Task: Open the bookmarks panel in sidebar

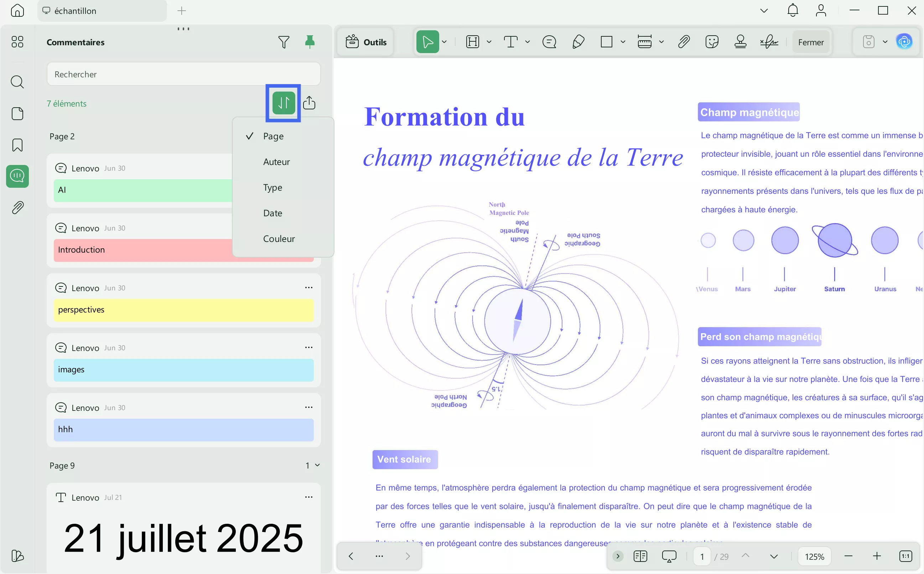Action: (17, 145)
